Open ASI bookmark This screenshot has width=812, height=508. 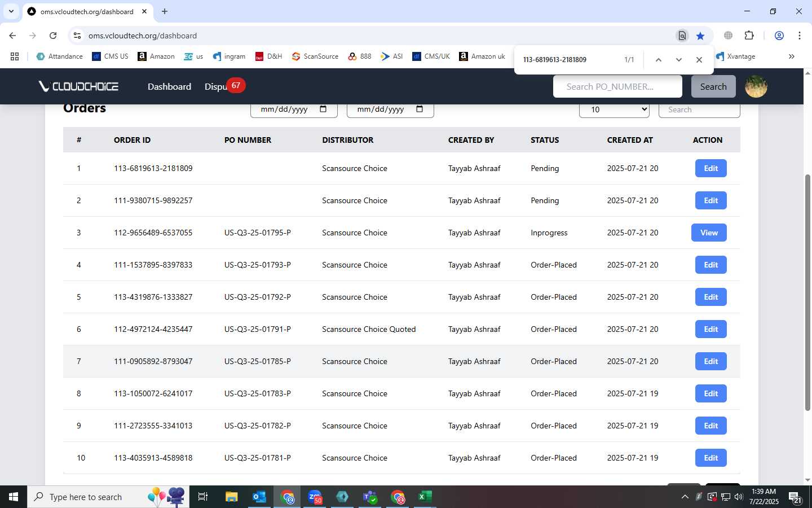point(392,56)
